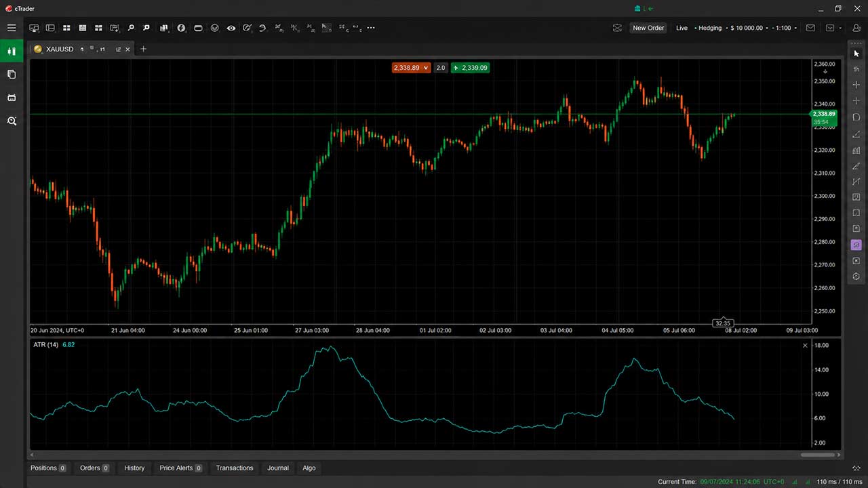868x488 pixels.
Task: Click the green 2,339.09 buy price button
Action: 470,68
